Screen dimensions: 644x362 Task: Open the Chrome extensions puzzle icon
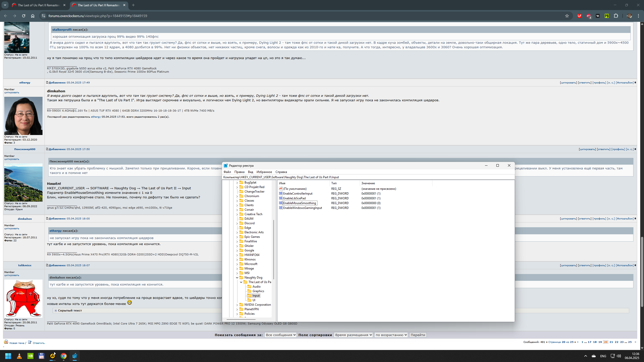pyautogui.click(x=616, y=16)
